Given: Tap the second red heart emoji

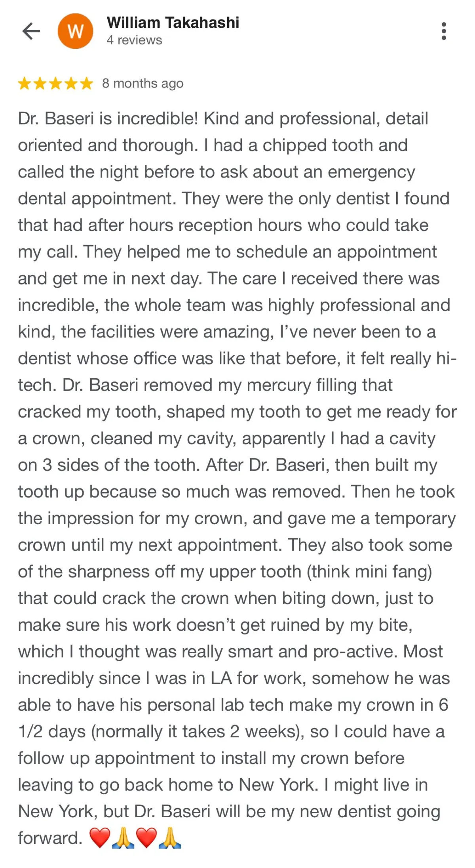Looking at the screenshot, I should point(146,838).
